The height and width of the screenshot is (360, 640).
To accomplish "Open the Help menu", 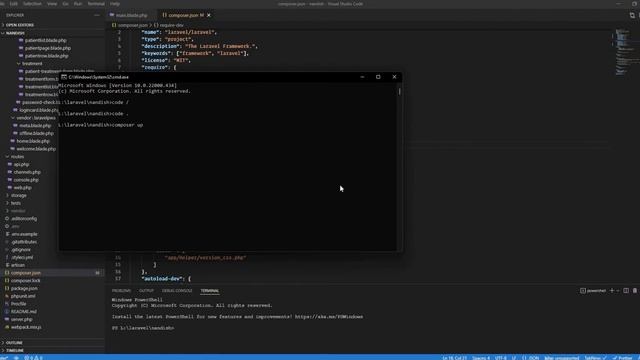I will coord(115,4).
